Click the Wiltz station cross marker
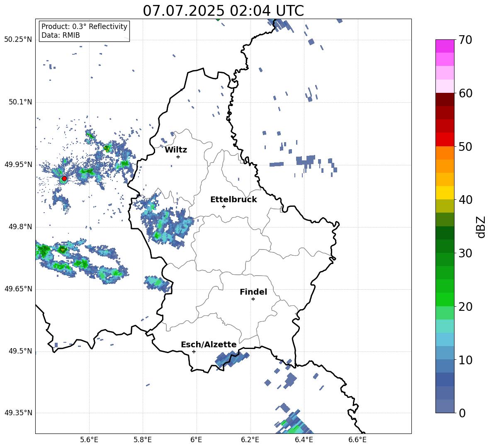491x448 pixels. tap(178, 157)
